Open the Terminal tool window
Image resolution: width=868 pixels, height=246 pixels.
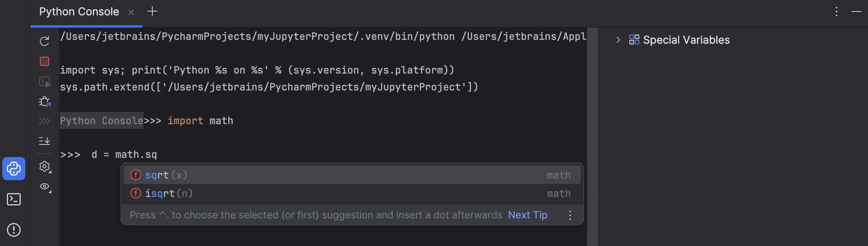(14, 199)
